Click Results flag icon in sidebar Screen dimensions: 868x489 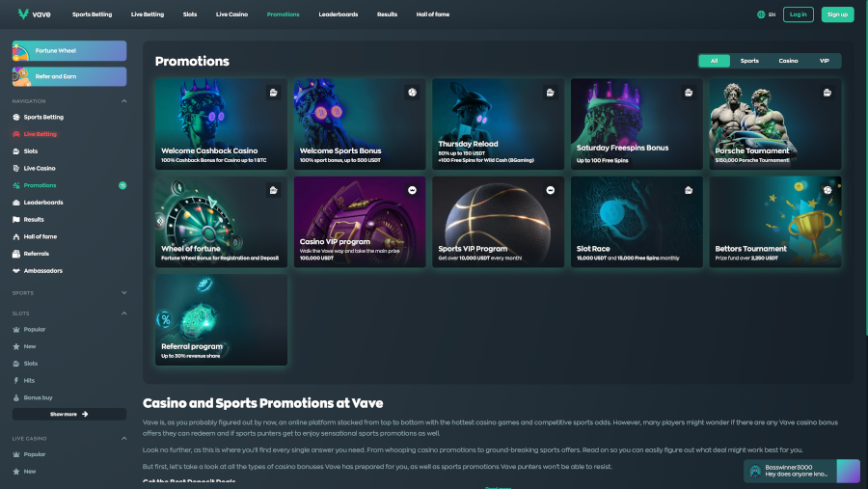(16, 220)
